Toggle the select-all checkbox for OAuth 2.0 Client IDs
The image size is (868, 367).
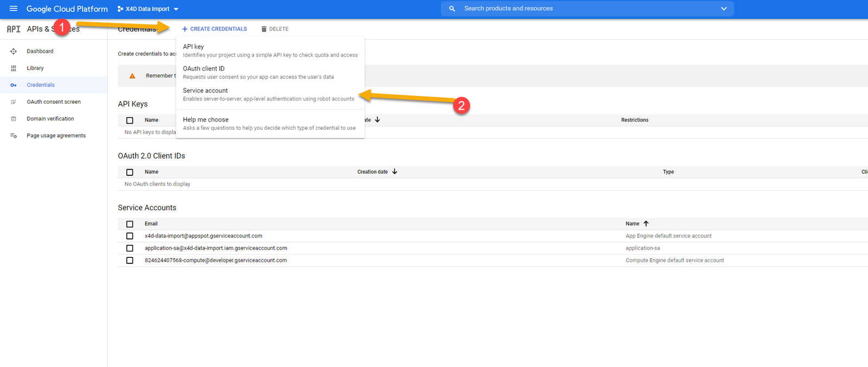tap(130, 172)
